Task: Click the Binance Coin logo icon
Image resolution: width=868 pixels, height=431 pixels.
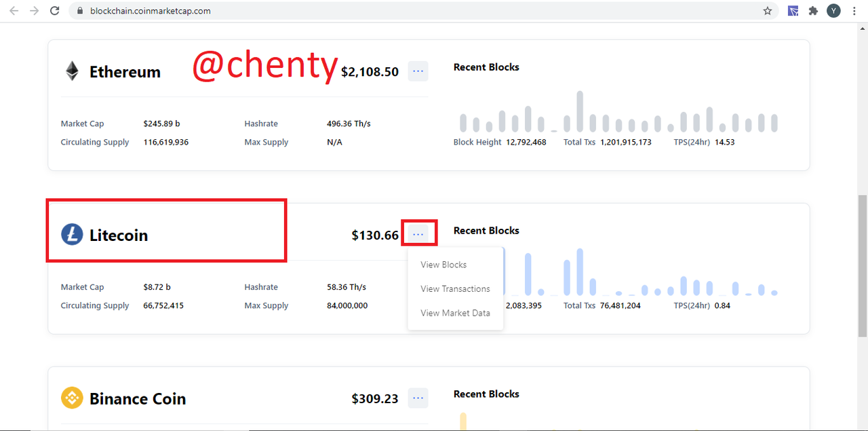Action: coord(72,398)
